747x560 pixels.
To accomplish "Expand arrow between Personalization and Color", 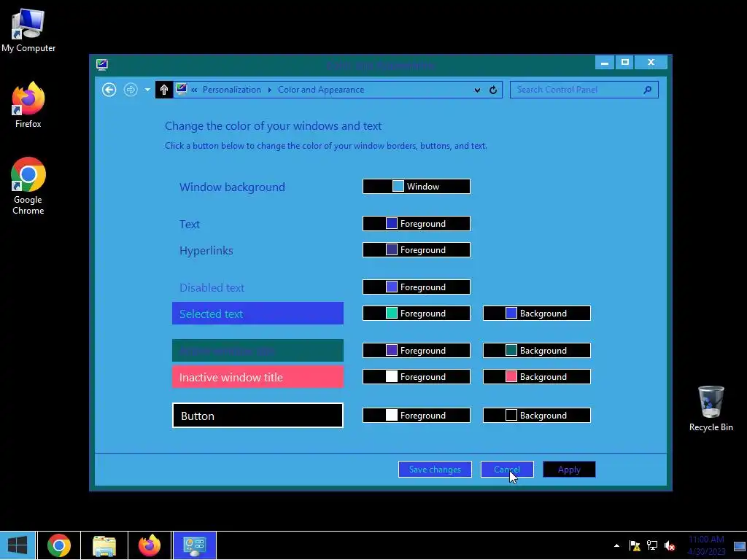I will click(270, 90).
